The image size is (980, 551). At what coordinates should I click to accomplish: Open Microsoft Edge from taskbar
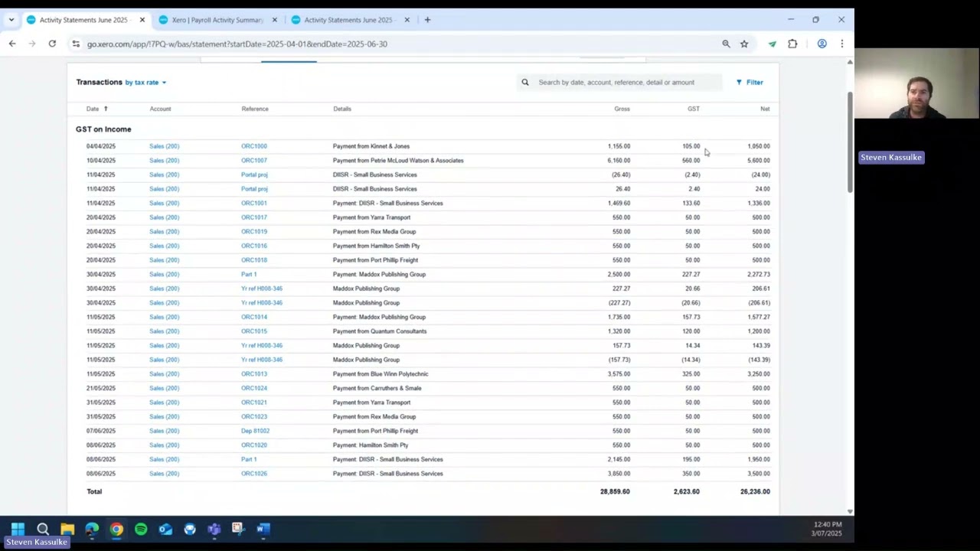pos(92,529)
